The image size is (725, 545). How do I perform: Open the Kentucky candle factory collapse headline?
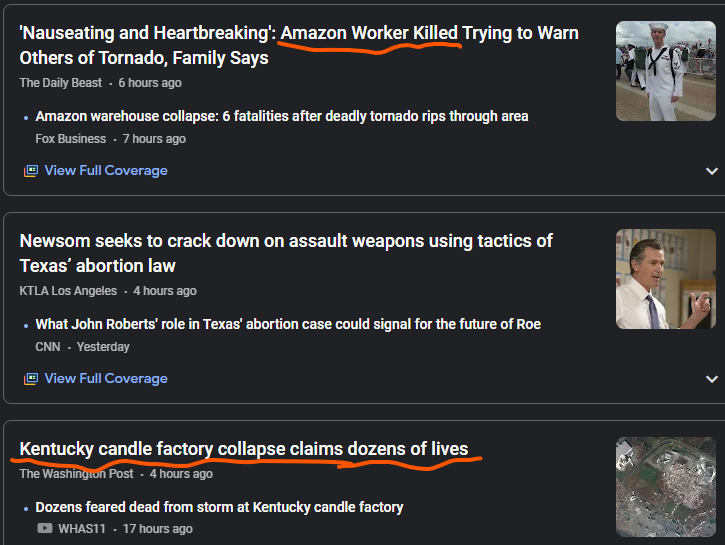click(x=244, y=449)
